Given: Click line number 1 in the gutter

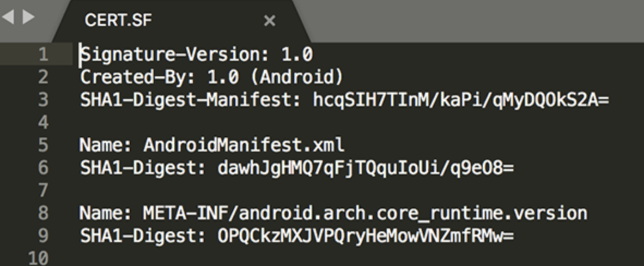Looking at the screenshot, I should [42, 55].
